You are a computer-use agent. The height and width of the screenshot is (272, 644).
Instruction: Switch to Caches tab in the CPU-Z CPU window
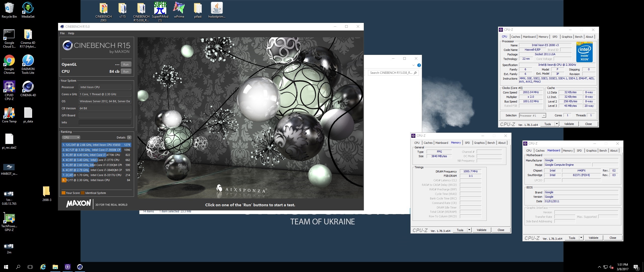coord(515,37)
